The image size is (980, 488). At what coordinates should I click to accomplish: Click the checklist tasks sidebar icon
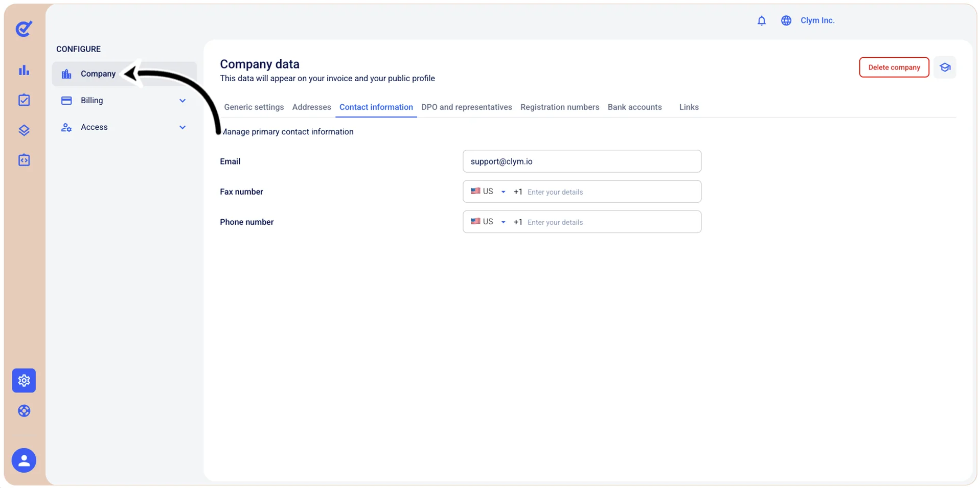click(x=24, y=100)
